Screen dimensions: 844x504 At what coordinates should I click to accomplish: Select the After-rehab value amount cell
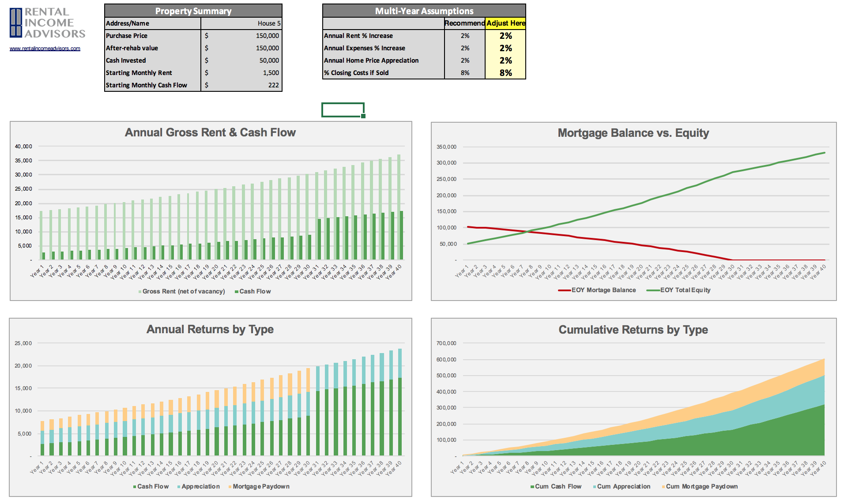click(241, 48)
